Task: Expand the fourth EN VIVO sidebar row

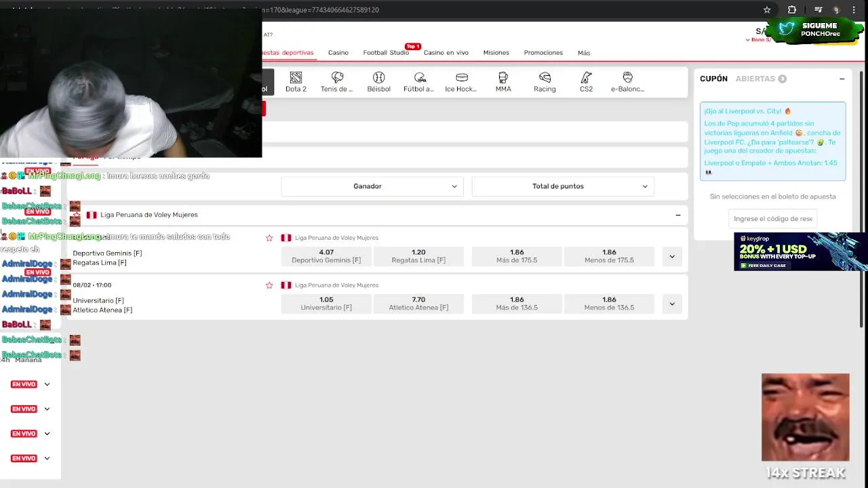Action: pyautogui.click(x=47, y=458)
